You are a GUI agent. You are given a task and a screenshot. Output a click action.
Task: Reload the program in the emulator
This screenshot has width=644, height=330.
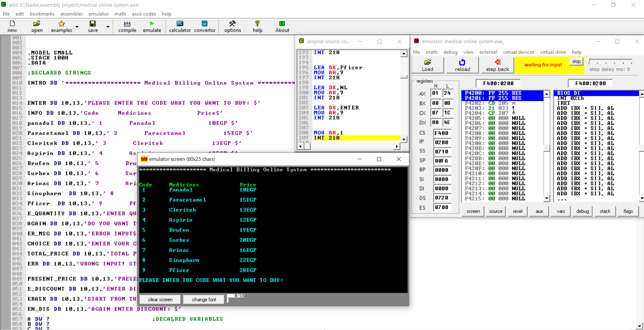(x=463, y=65)
